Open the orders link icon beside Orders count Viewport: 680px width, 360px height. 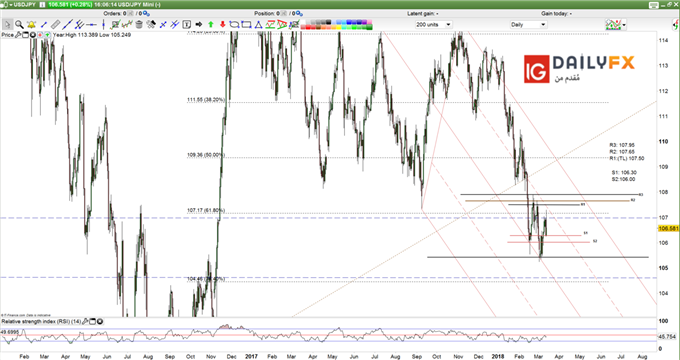coord(147,13)
